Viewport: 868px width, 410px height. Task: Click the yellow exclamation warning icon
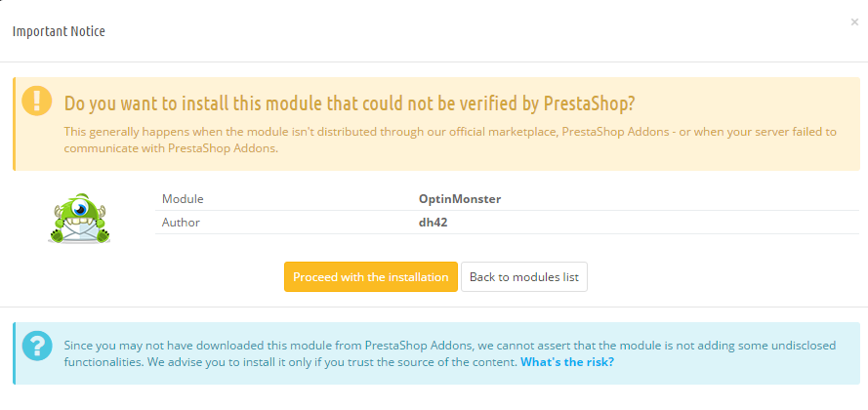point(37,101)
